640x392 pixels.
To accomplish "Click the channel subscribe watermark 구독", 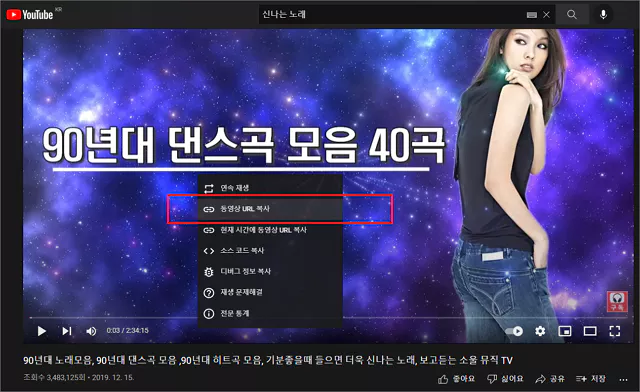I will tap(617, 301).
